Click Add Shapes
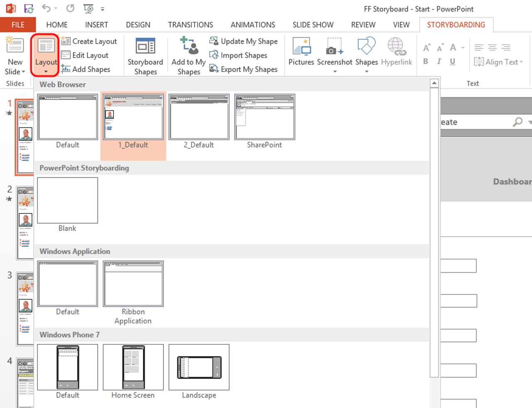 point(86,69)
